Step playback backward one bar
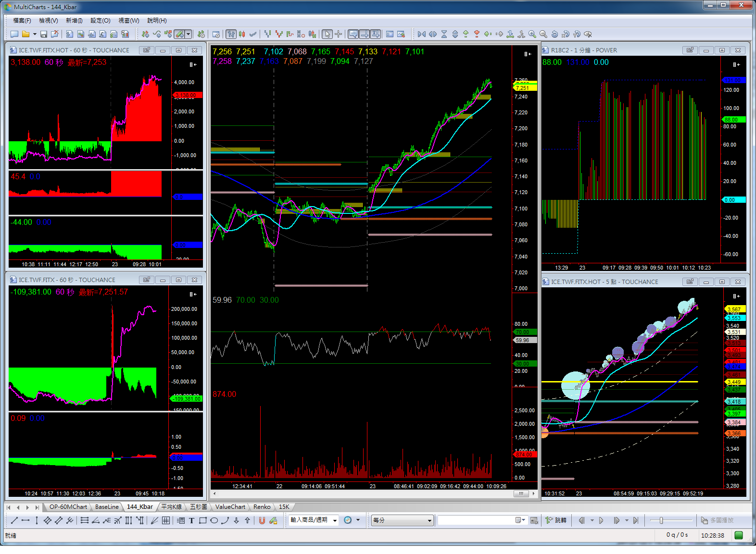Screen dimensions: 756x554 tap(581, 520)
